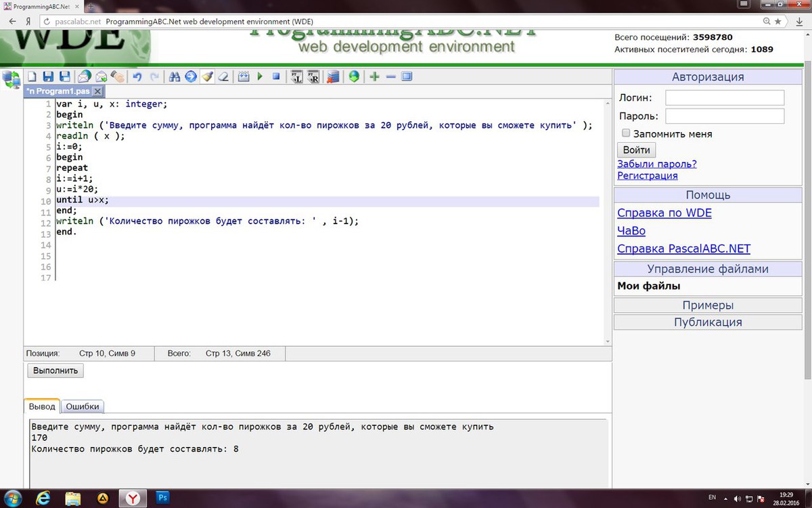Click the Undo arrow icon
This screenshot has width=812, height=508.
pos(137,77)
